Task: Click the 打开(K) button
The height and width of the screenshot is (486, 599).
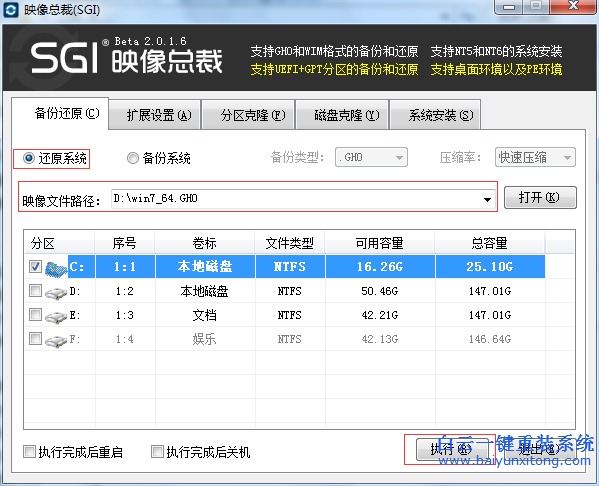Action: coord(540,198)
